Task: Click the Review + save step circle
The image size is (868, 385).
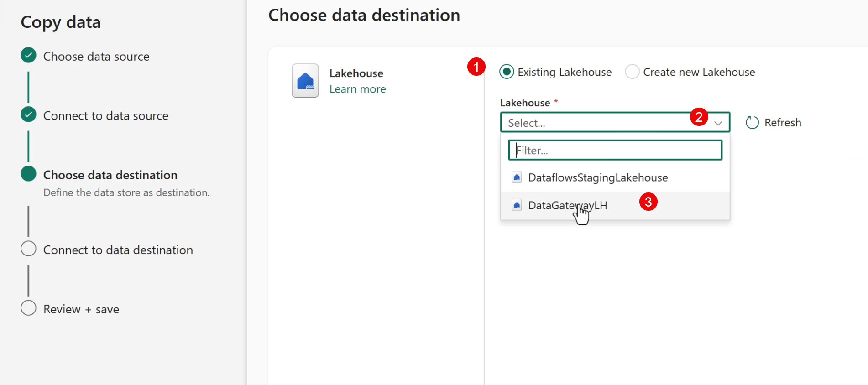Action: pos(28,308)
